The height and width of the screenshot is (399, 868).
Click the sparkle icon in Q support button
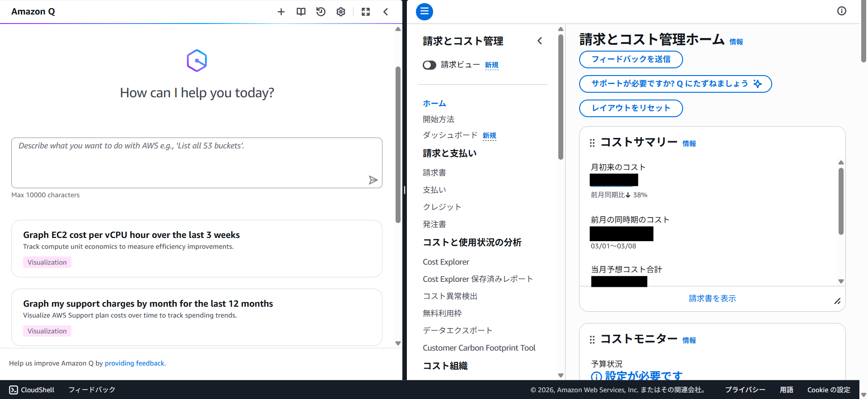pyautogui.click(x=758, y=84)
